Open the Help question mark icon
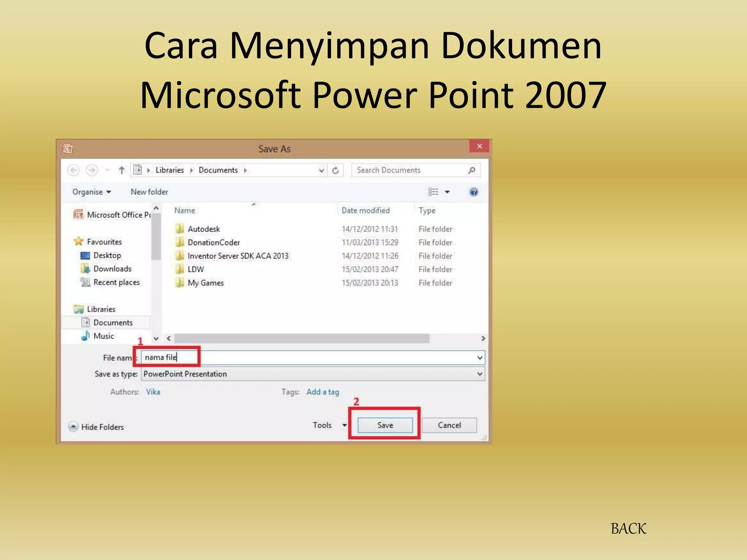The height and width of the screenshot is (560, 747). (473, 192)
